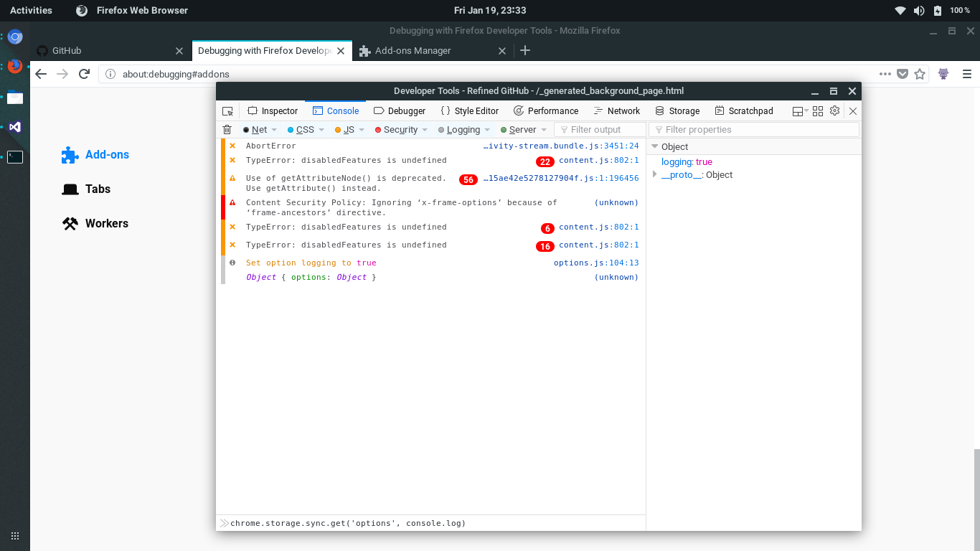Toggle the Net messages filter
980x551 pixels.
pos(255,130)
